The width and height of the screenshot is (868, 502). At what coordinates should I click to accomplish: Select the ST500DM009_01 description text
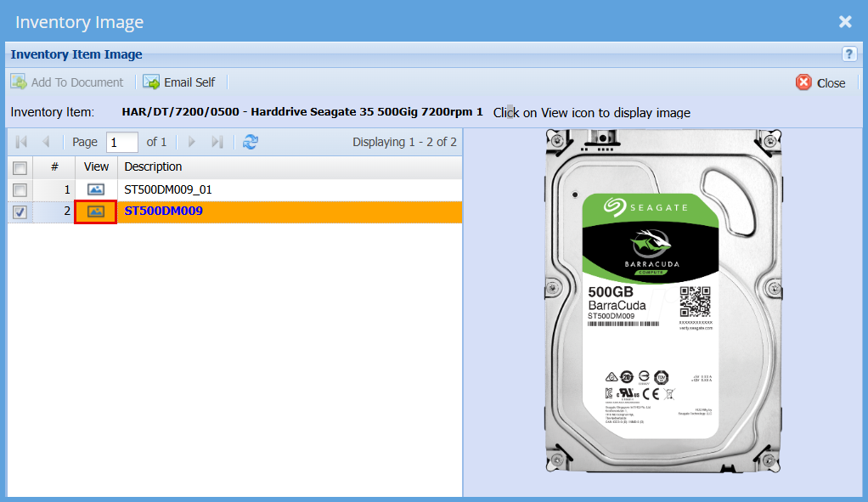(x=167, y=189)
